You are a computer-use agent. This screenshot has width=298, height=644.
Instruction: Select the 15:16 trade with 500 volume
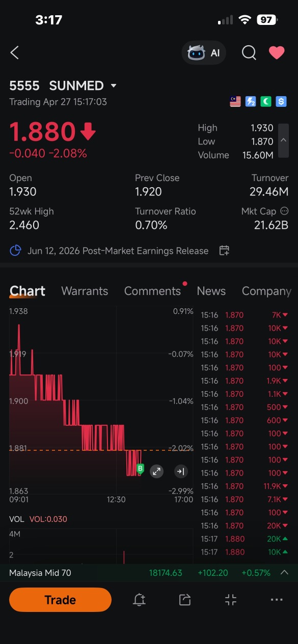[245, 407]
